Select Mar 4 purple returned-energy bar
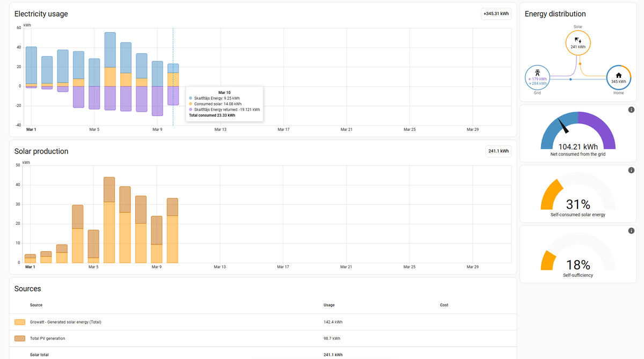644x359 pixels. click(78, 97)
